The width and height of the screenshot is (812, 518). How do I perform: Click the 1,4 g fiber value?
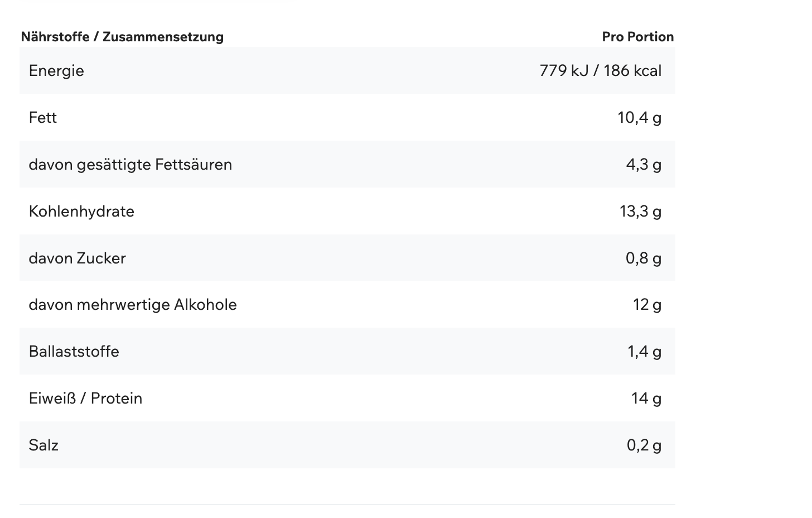coord(644,352)
